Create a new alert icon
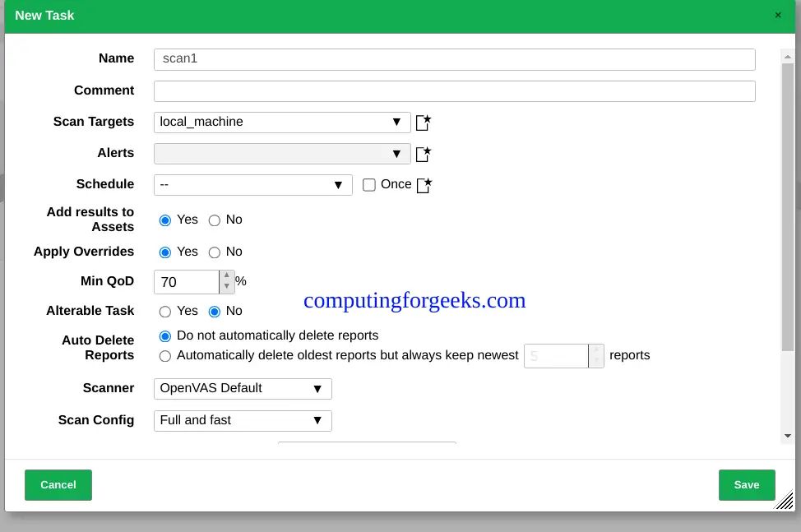 [424, 154]
